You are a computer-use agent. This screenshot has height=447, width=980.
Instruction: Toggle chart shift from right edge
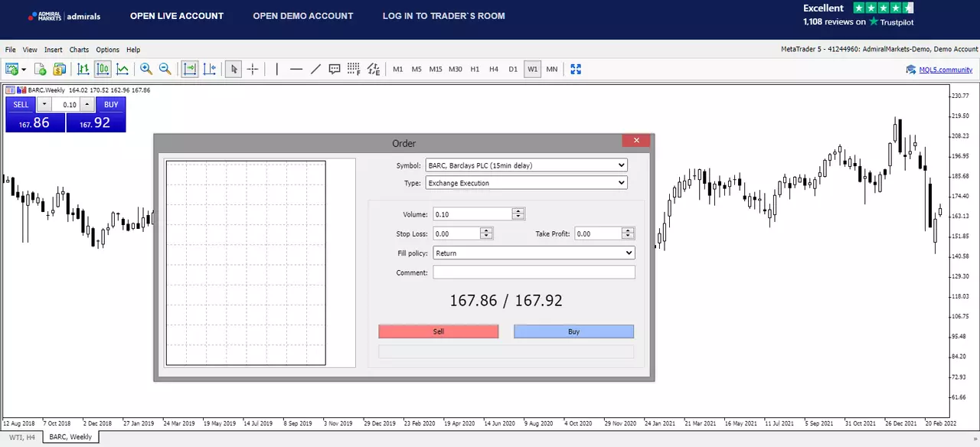click(x=209, y=69)
